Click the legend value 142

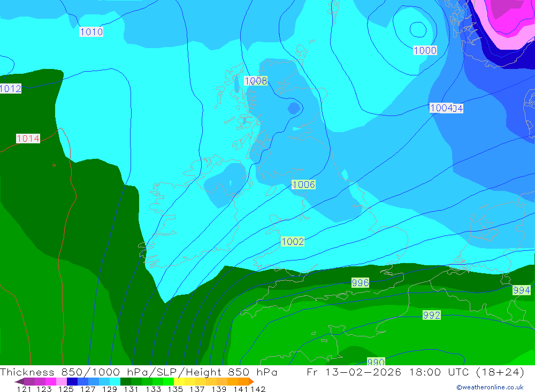pos(258,389)
